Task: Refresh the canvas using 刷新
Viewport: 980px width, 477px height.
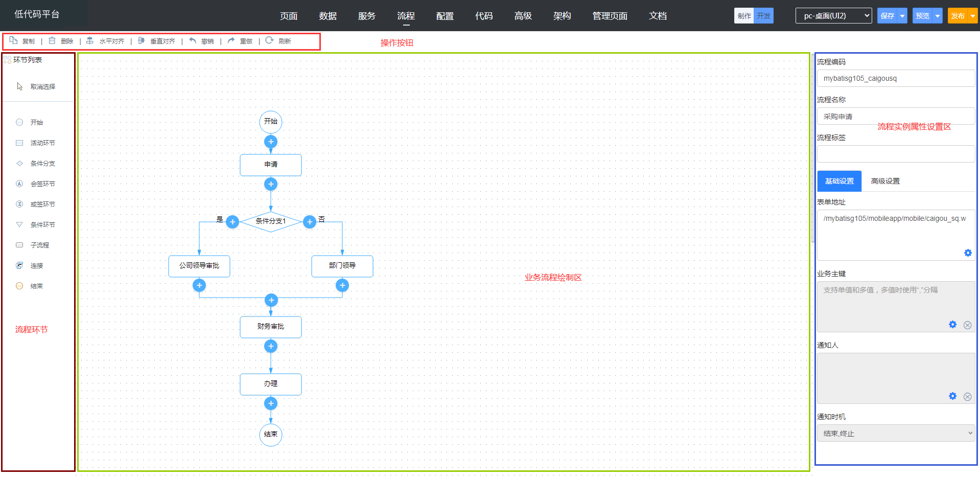Action: point(270,40)
